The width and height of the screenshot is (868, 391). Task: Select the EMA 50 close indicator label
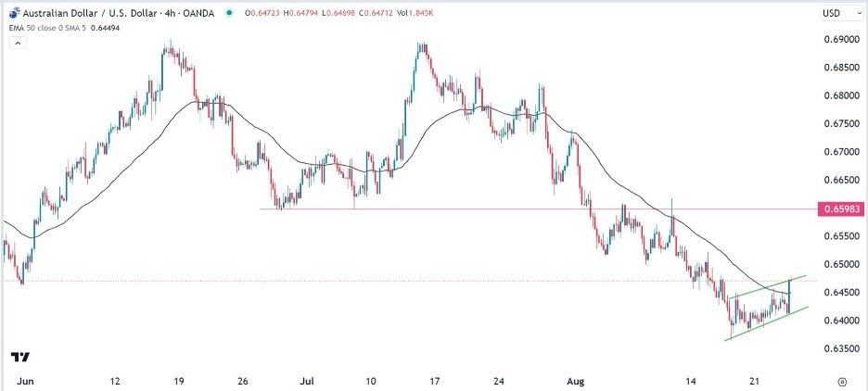tap(32, 29)
